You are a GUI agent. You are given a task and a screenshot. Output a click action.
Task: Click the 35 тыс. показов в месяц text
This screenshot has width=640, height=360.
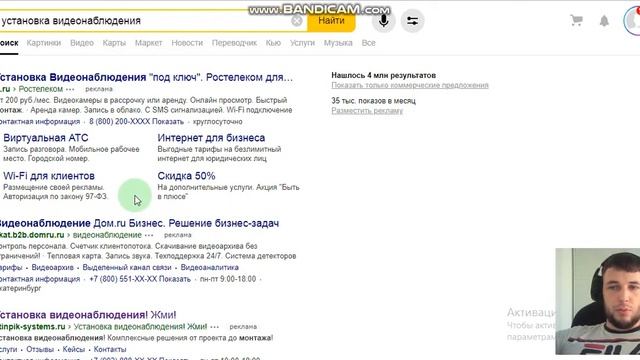point(373,100)
